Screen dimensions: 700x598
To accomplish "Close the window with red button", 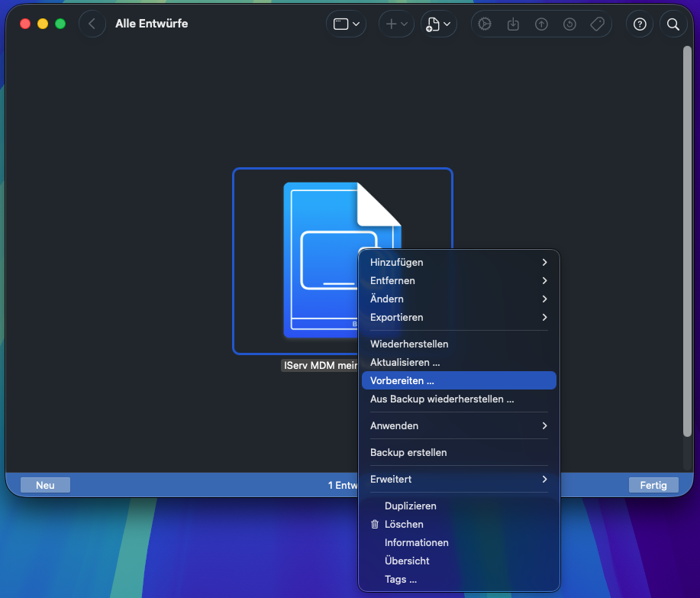I will (x=25, y=24).
